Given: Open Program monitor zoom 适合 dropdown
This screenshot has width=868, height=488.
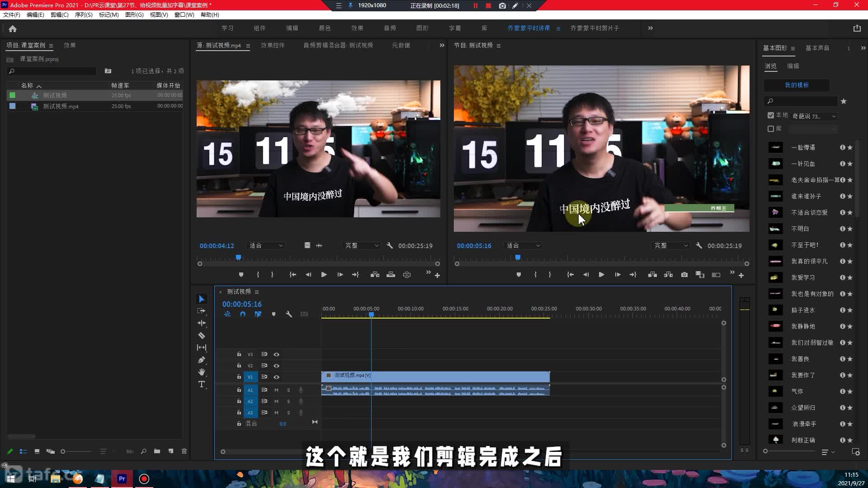Looking at the screenshot, I should (523, 245).
